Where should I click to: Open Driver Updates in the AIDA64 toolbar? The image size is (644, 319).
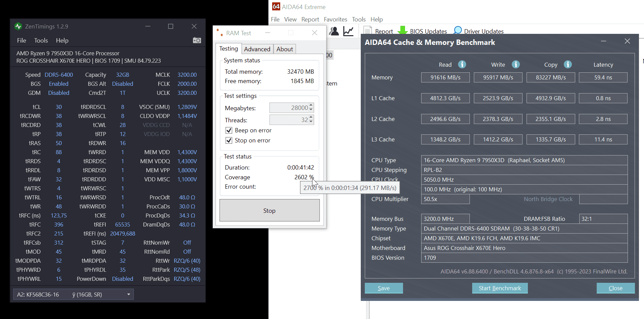pos(478,31)
